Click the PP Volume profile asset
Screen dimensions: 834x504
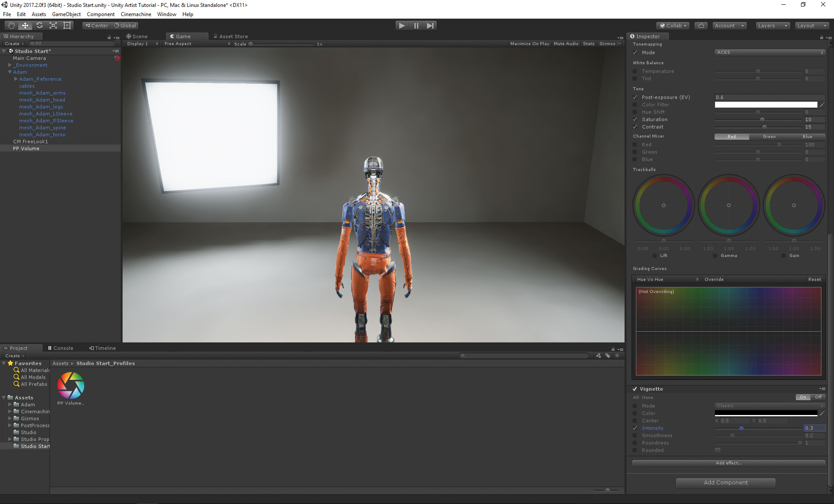click(71, 388)
